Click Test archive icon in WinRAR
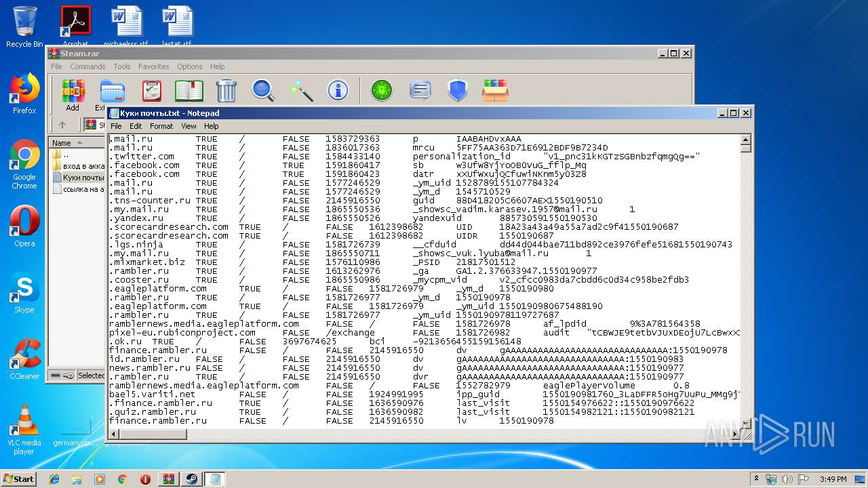868x488 pixels. pyautogui.click(x=152, y=91)
